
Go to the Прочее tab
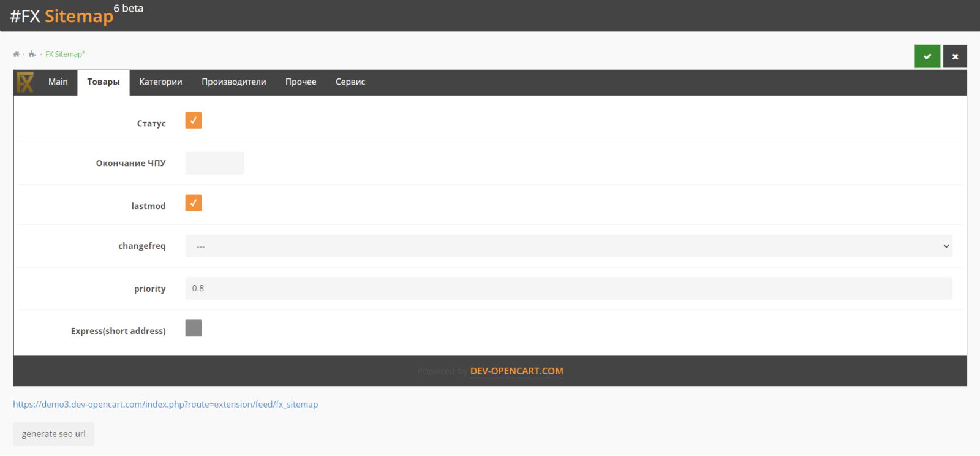pyautogui.click(x=301, y=82)
